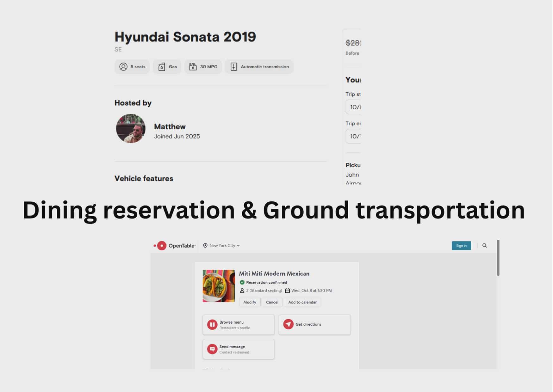Click the OpenTable logo icon
Screen dimensions: 553x392
coord(162,246)
